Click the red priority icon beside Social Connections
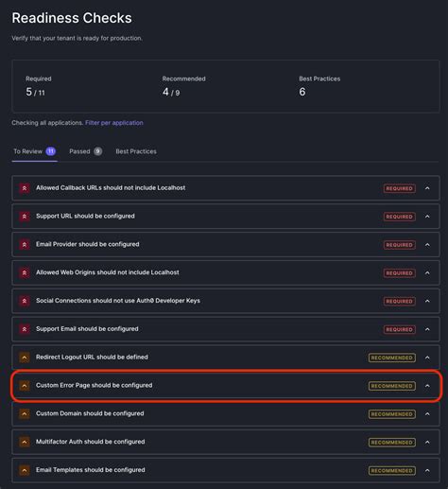 click(25, 301)
